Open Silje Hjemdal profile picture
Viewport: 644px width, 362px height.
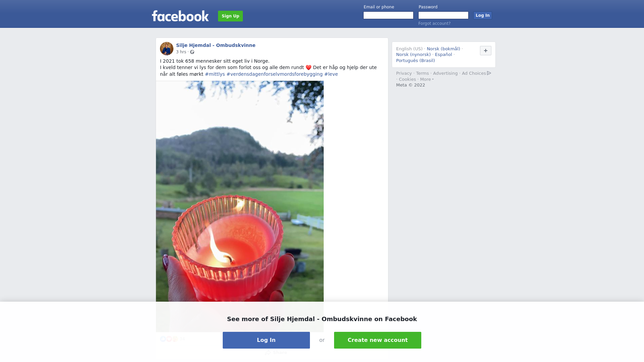point(167,49)
